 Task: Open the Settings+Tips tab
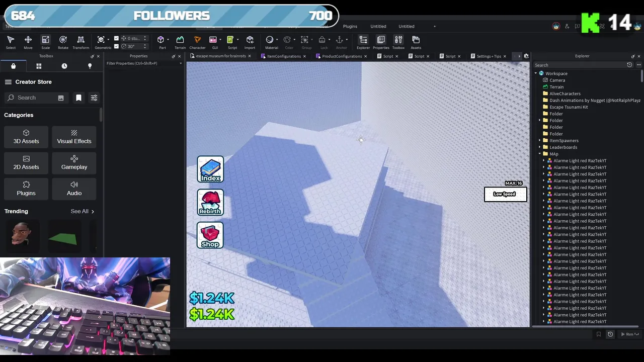pos(489,56)
